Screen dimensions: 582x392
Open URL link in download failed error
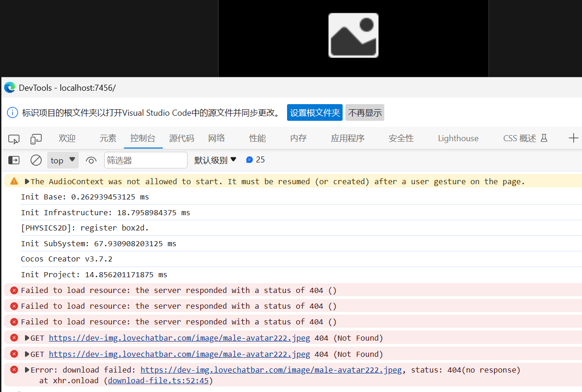coord(271,370)
